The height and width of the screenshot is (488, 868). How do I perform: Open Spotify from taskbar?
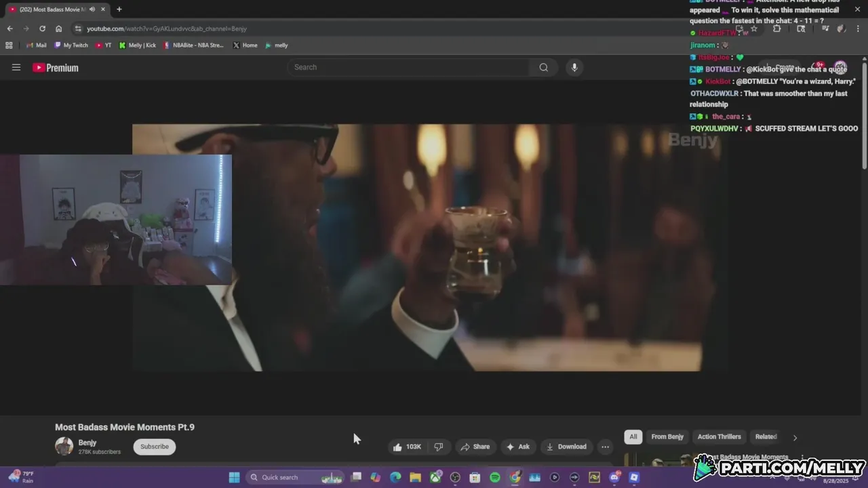tap(495, 477)
